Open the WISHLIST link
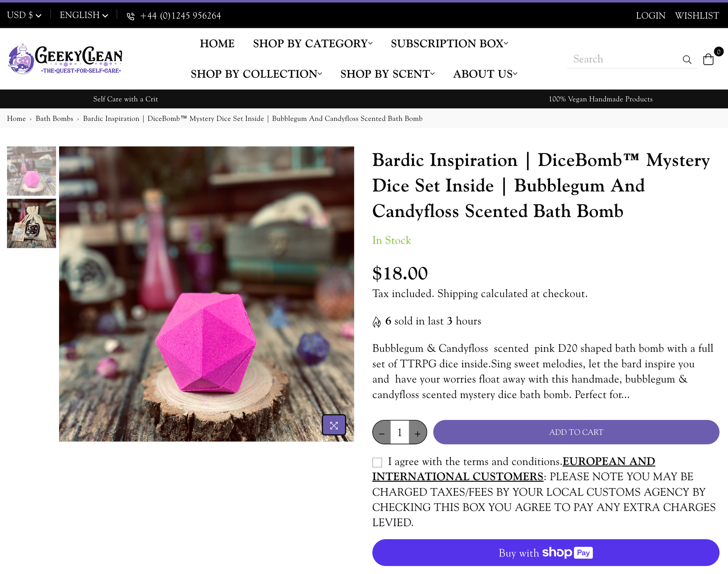Image resolution: width=728 pixels, height=574 pixels. coord(697,15)
